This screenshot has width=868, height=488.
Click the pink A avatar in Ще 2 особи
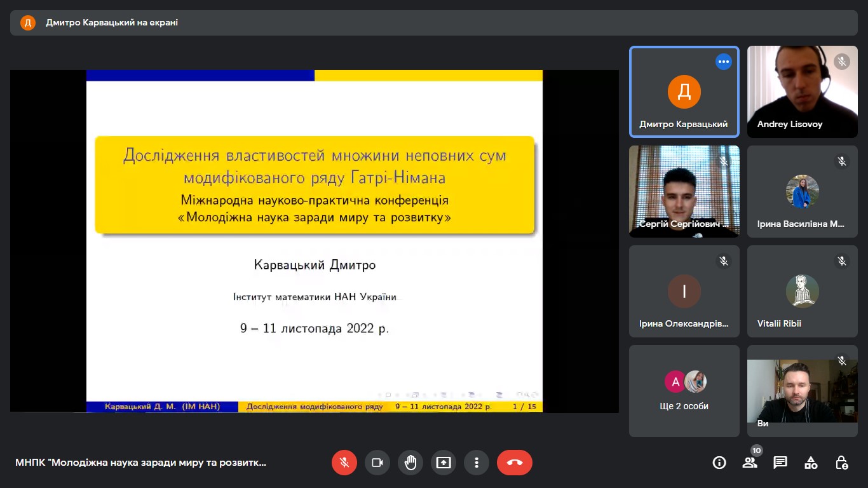click(x=675, y=381)
